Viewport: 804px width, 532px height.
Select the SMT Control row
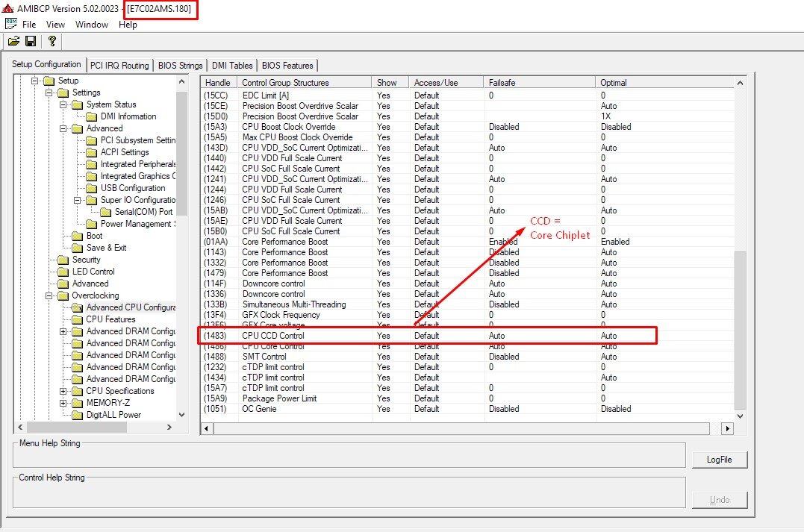(x=467, y=357)
